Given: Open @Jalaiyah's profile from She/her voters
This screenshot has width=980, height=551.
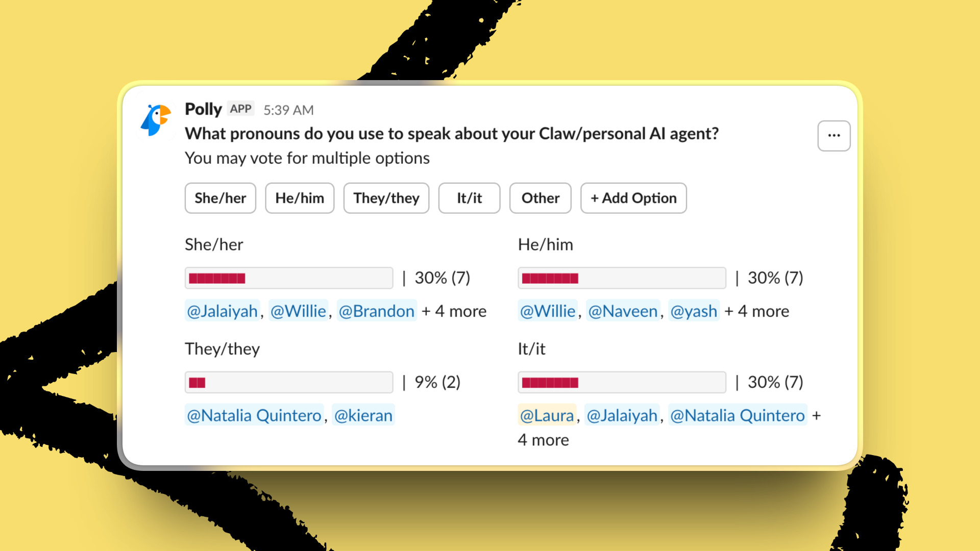Looking at the screenshot, I should click(x=222, y=311).
